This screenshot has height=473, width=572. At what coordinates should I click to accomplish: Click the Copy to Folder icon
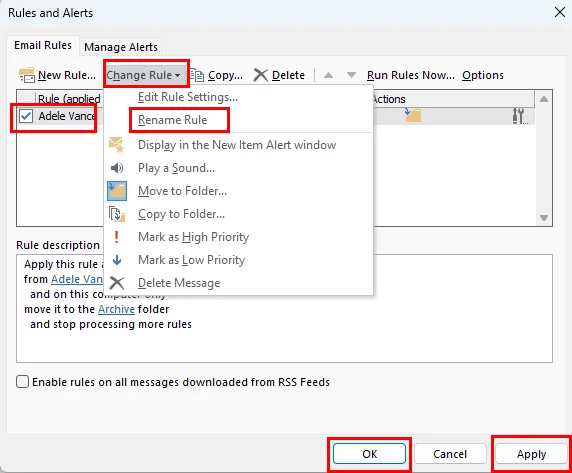click(117, 214)
